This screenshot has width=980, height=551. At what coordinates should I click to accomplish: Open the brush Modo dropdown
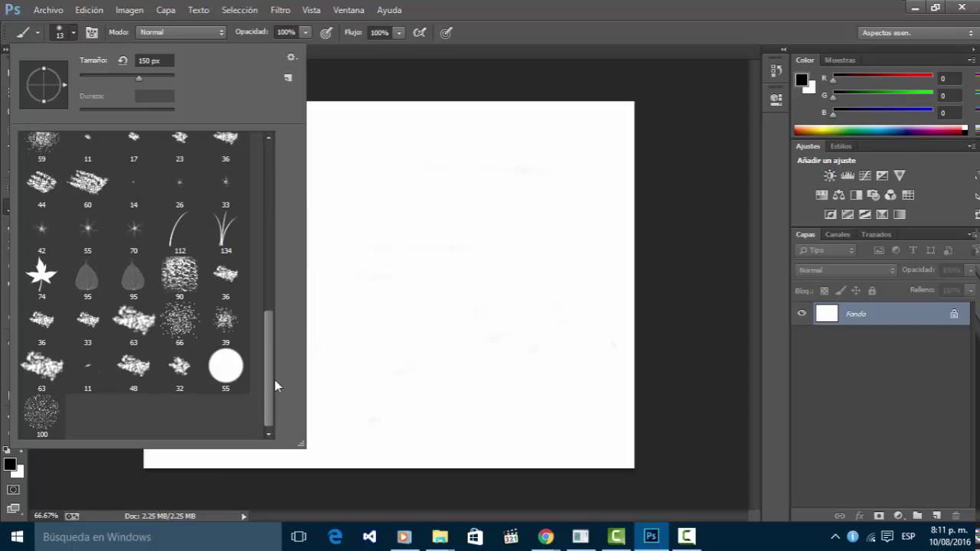(x=181, y=32)
